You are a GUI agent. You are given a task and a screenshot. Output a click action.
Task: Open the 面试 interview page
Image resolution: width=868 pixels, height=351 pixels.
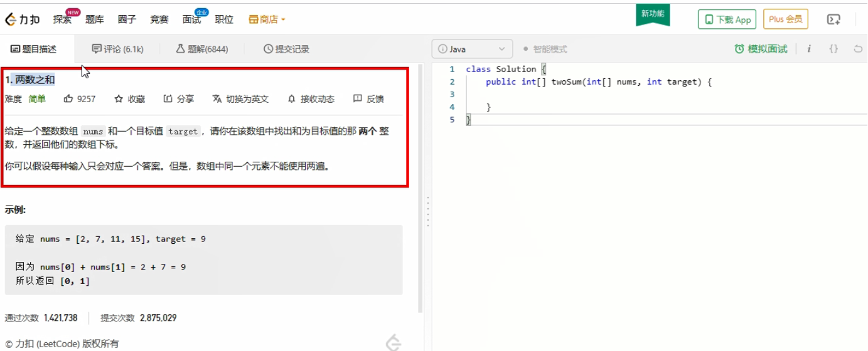tap(191, 19)
